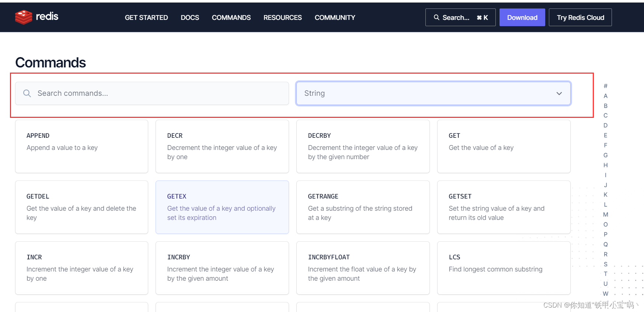Open the APPEND command card
This screenshot has height=312, width=644.
point(81,146)
